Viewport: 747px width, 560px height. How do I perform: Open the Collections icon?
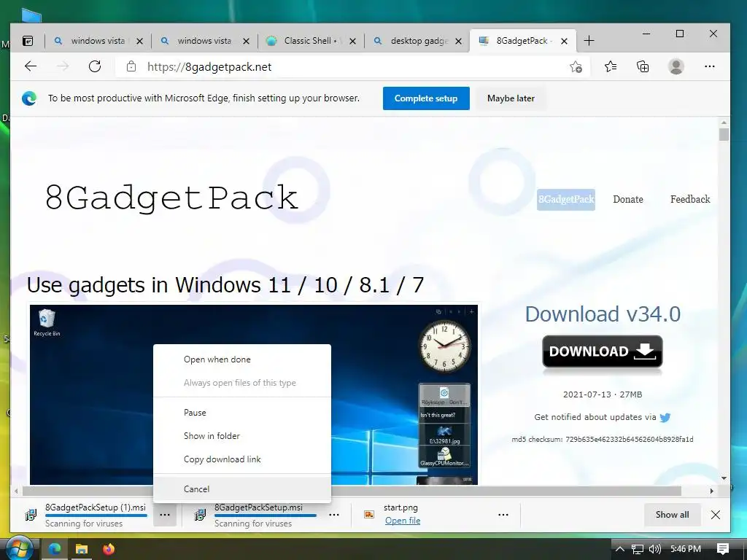[643, 66]
